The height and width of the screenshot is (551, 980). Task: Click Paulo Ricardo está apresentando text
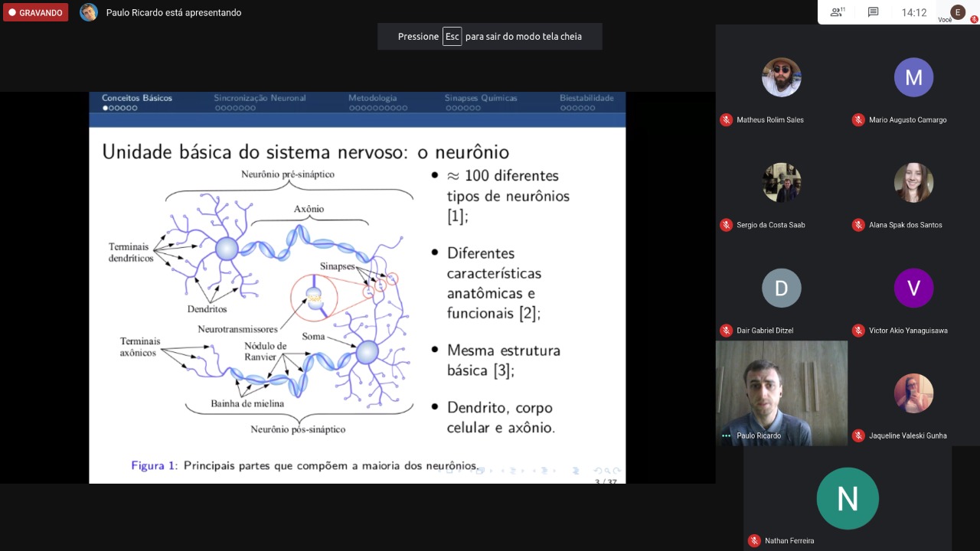[174, 12]
